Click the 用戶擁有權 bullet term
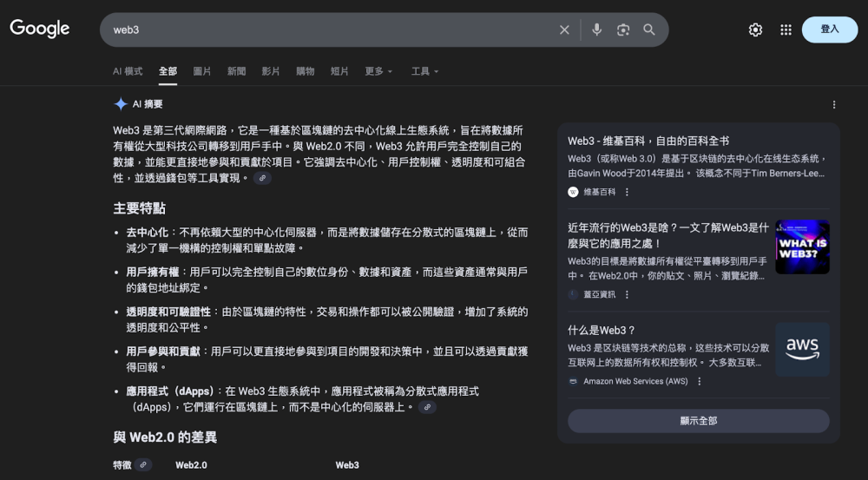The height and width of the screenshot is (480, 868). point(152,273)
